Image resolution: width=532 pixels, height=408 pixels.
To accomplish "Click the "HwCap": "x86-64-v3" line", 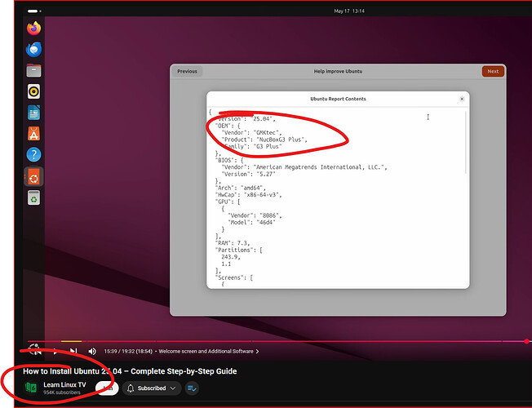I will [x=248, y=195].
